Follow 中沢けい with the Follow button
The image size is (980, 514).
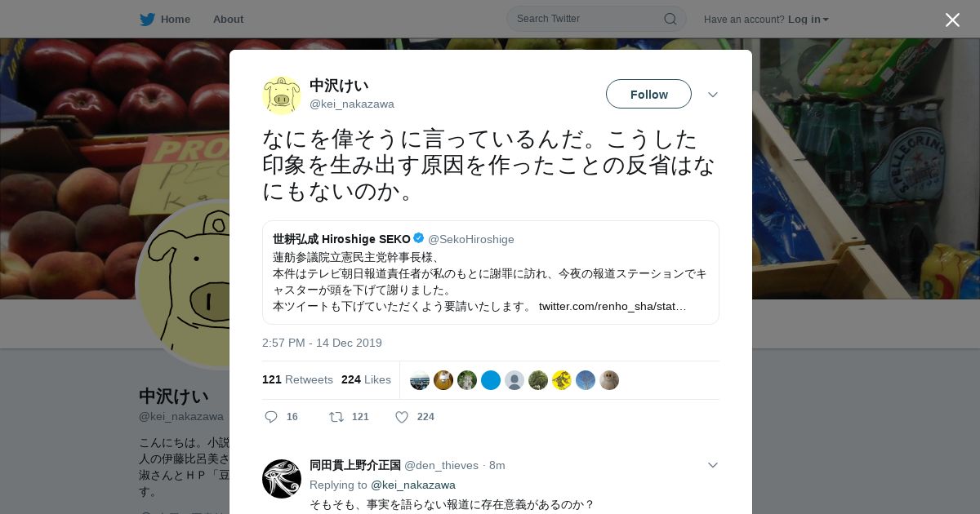pos(648,94)
